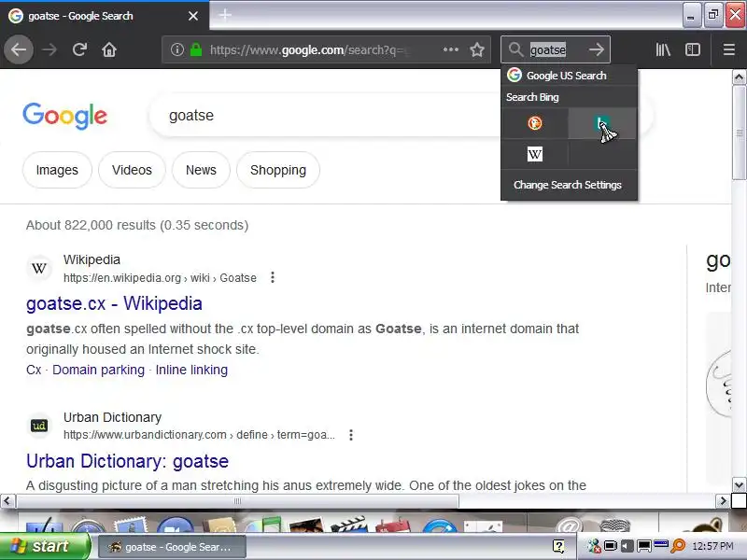Click the Google logo
This screenshot has height=560, width=747.
[65, 116]
